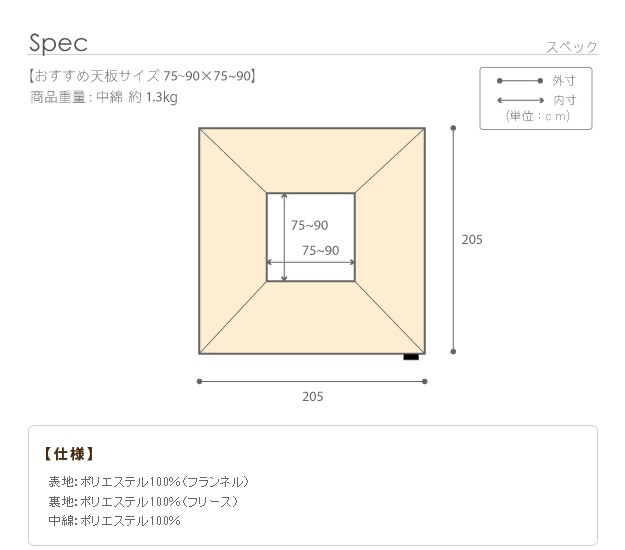Select the 商品重量 text line
Screen dimensions: 625x550
click(104, 97)
